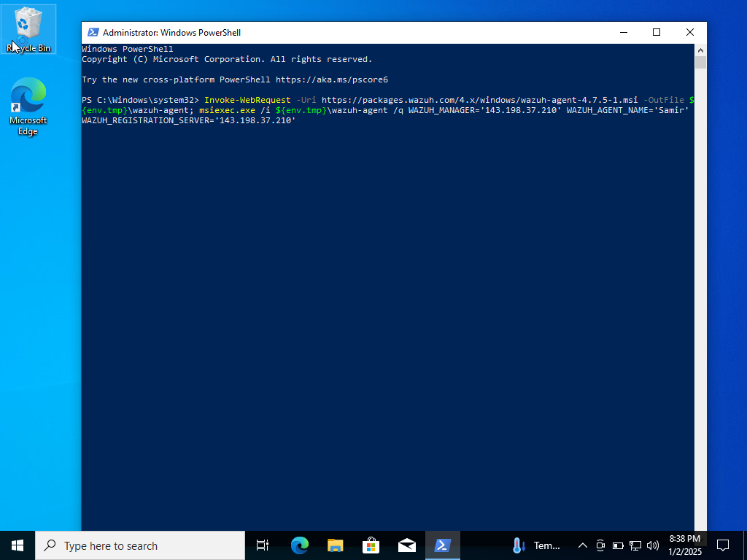Open the Mail app from taskbar
Viewport: 747px width, 560px height.
pos(407,545)
